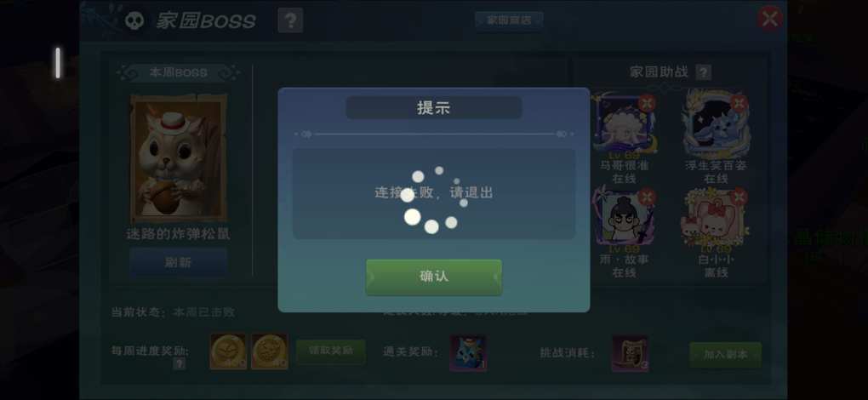Remove helper 雨·故事 with its red X
The height and width of the screenshot is (400, 868).
[647, 197]
